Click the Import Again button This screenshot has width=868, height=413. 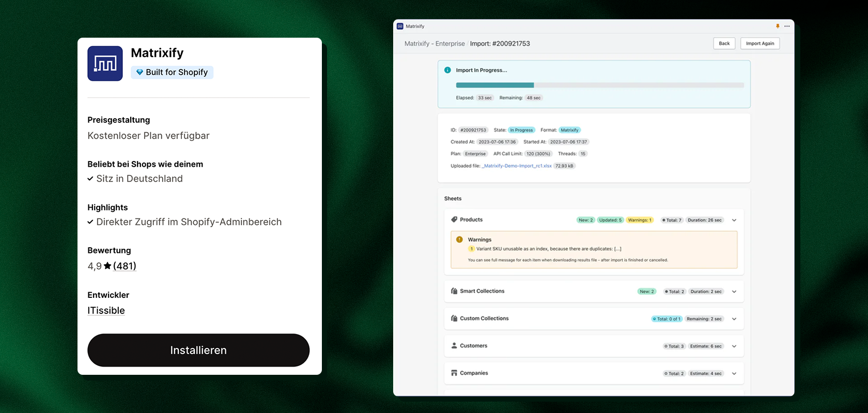[x=760, y=43]
